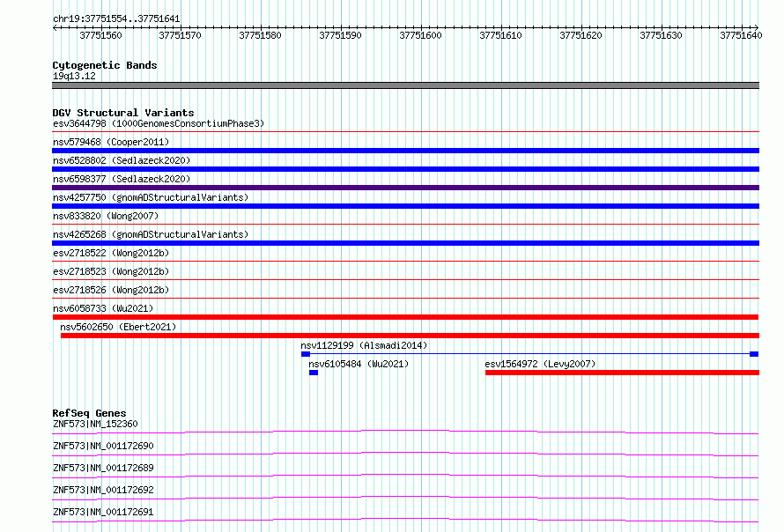Select the red bar under esv1564972
The width and height of the screenshot is (784, 532).
[x=623, y=373]
